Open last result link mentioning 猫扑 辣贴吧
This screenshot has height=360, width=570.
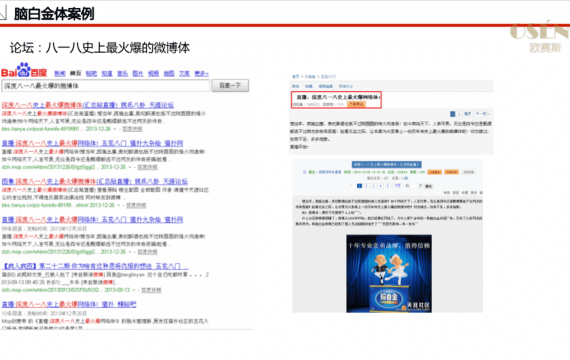pos(69,304)
